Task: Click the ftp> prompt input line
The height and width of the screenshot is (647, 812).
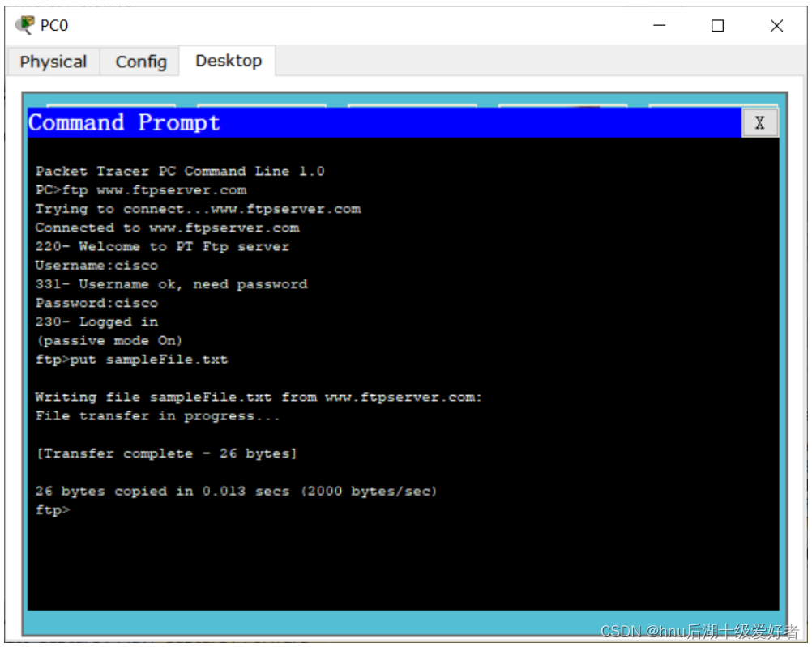Action: 53,510
